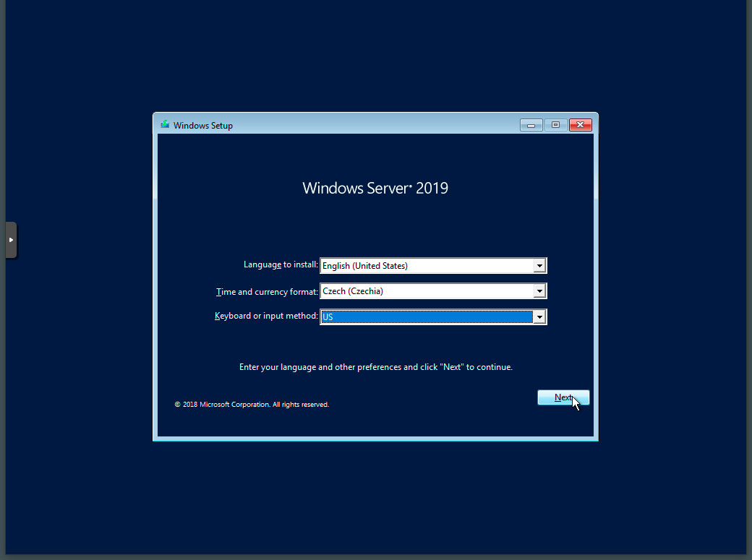Click the instruction text about choosing preferences
This screenshot has height=560, width=752.
pos(375,366)
